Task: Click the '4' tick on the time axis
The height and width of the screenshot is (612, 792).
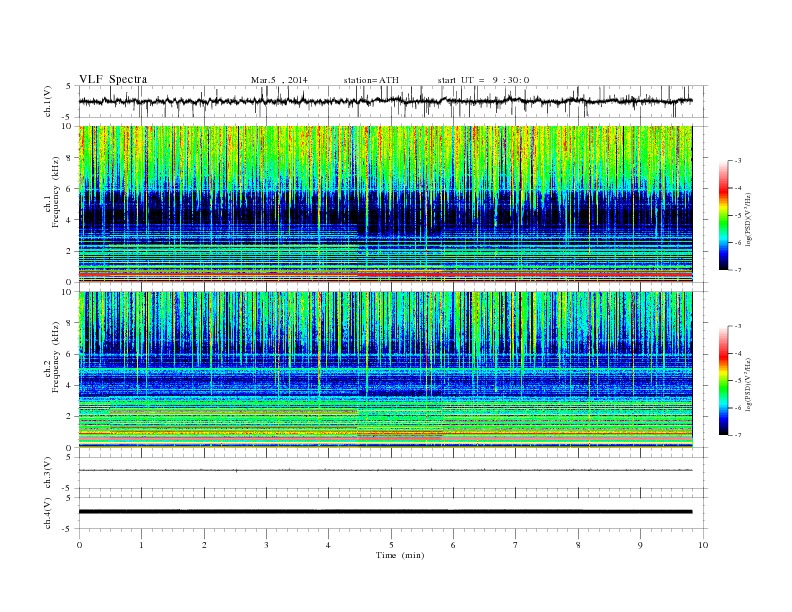Action: coord(328,545)
